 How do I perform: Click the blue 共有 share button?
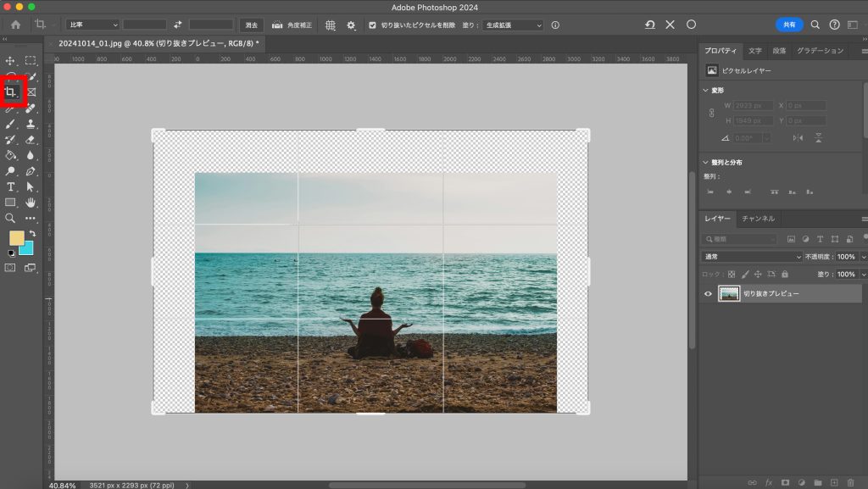(x=788, y=25)
